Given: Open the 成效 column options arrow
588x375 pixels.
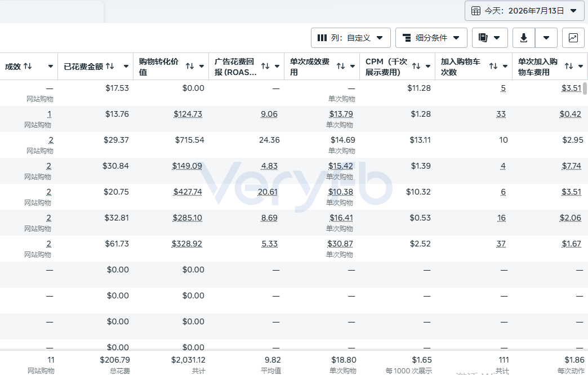Looking at the screenshot, I should point(51,67).
